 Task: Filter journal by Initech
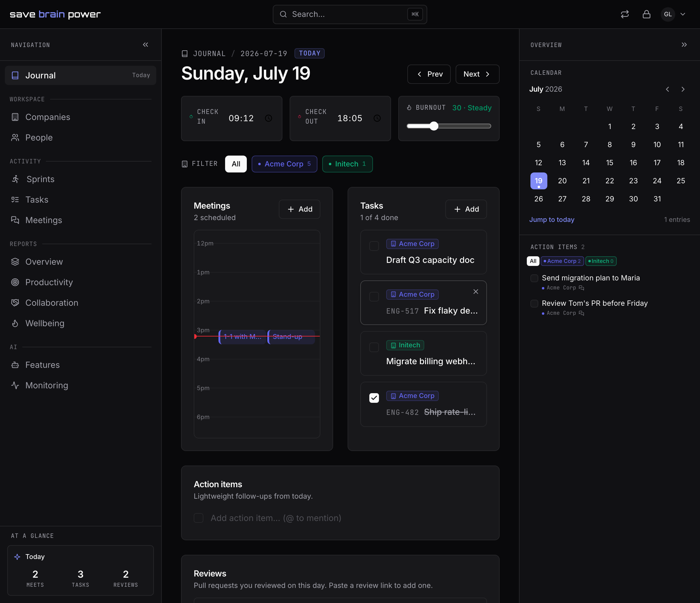(x=347, y=164)
